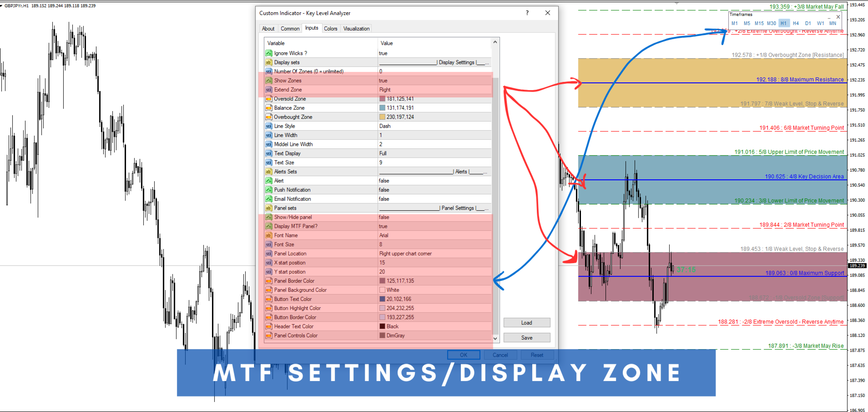The height and width of the screenshot is (412, 868).
Task: Open the Line Style Dash dropdown value
Action: [x=434, y=126]
